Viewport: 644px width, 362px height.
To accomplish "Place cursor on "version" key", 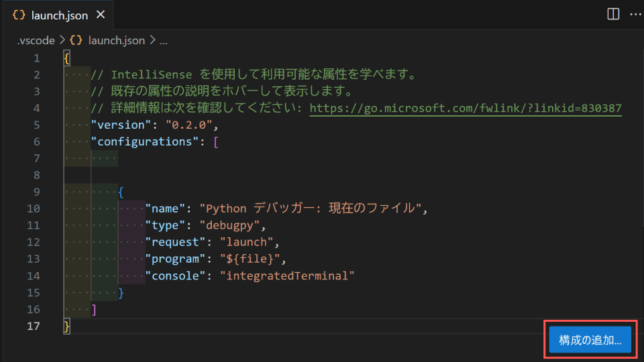I will [121, 125].
